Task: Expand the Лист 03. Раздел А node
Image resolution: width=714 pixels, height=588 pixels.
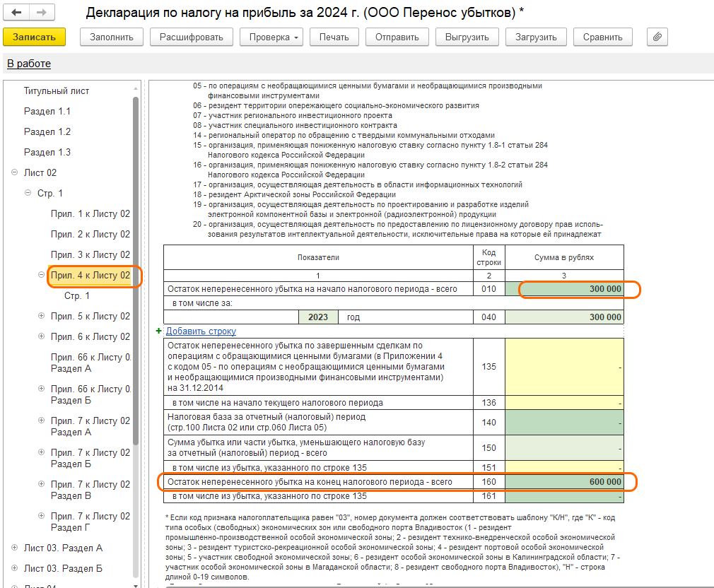Action: (14, 548)
